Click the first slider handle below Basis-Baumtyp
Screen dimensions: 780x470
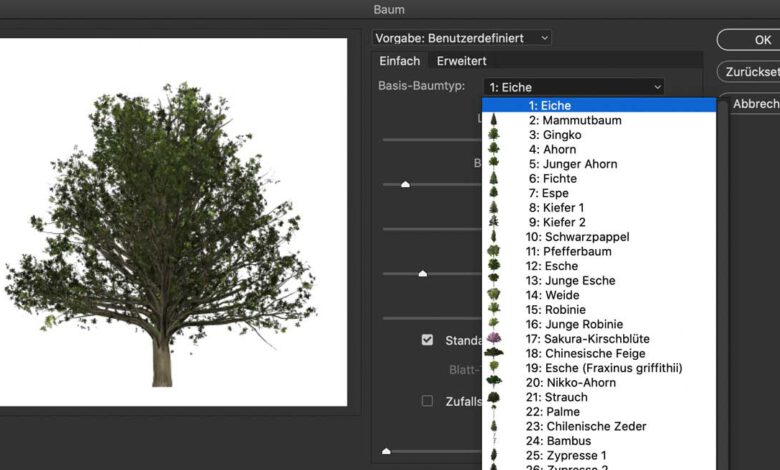405,184
